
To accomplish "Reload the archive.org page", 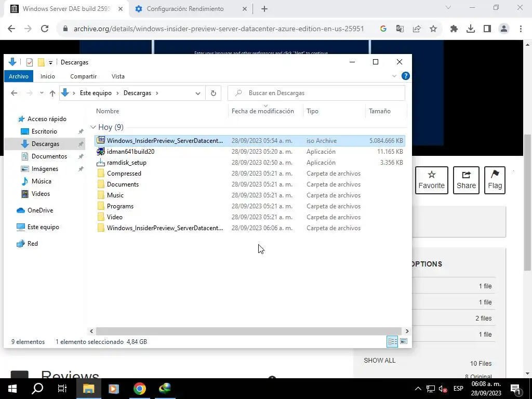I will coord(45,29).
